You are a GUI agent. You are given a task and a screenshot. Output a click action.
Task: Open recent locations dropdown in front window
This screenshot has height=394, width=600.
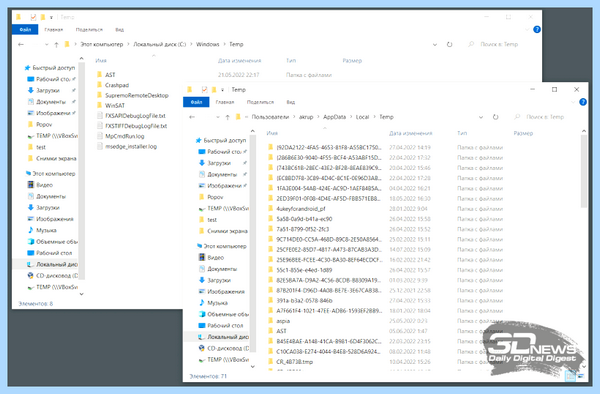[218, 117]
